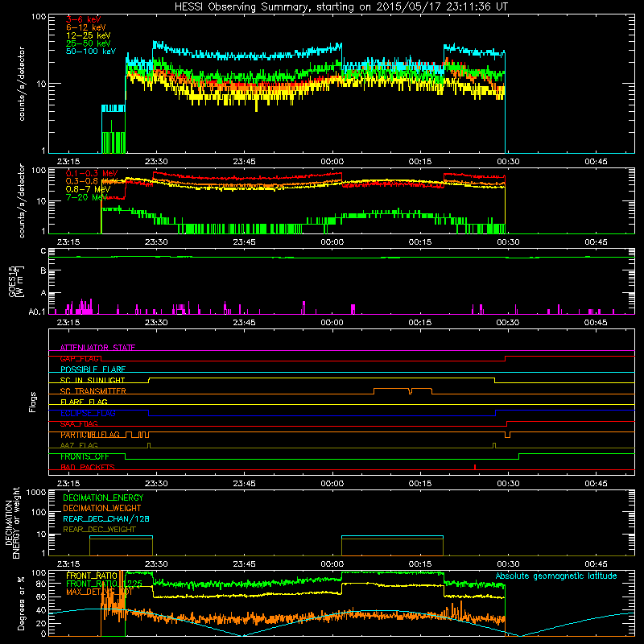Click the '25-50 keV' legend entry
The width and height of the screenshot is (644, 644).
[89, 43]
